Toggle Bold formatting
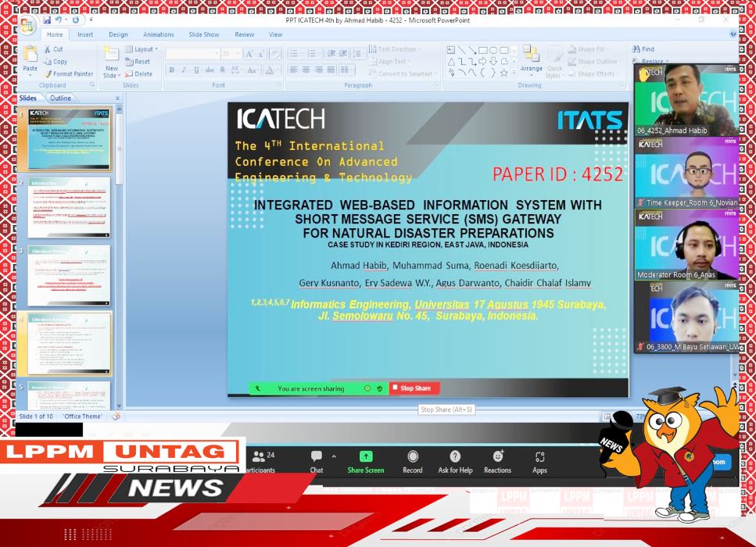Screen dimensions: 756x547 (172, 70)
